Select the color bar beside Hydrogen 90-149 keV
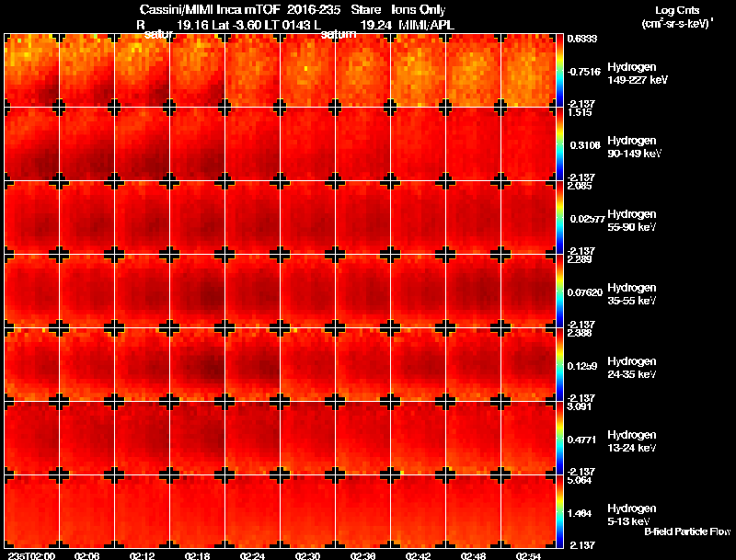Image resolution: width=736 pixels, height=560 pixels. [x=559, y=144]
